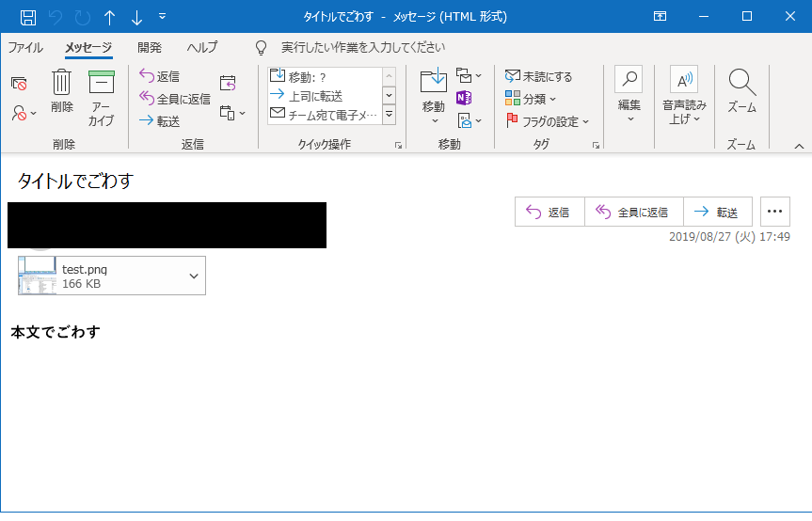The image size is (812, 521).
Task: Open the more actions ellipsis button
Action: 774,212
